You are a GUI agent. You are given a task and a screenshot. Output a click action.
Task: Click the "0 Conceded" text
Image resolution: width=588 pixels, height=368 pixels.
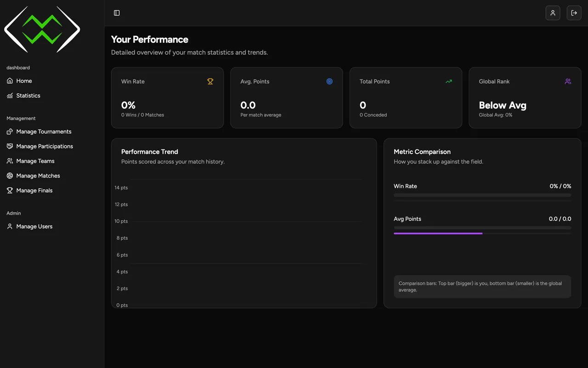(x=373, y=115)
